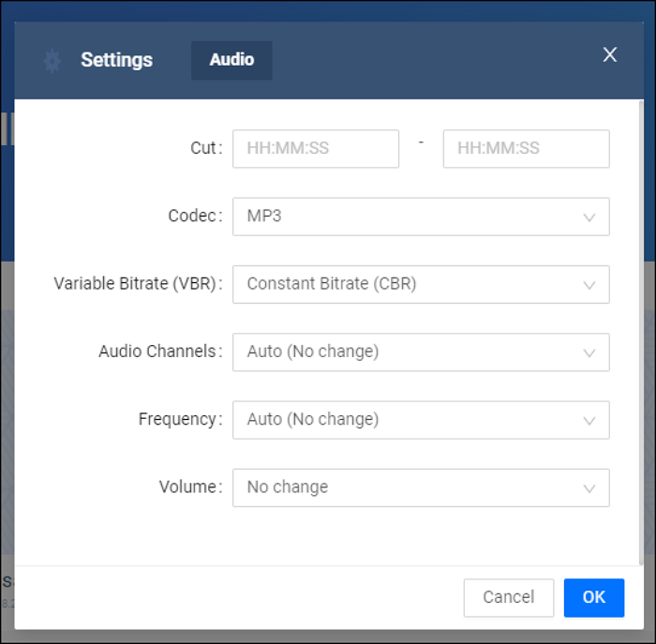
Task: Confirm settings with the OK button
Action: tap(594, 597)
